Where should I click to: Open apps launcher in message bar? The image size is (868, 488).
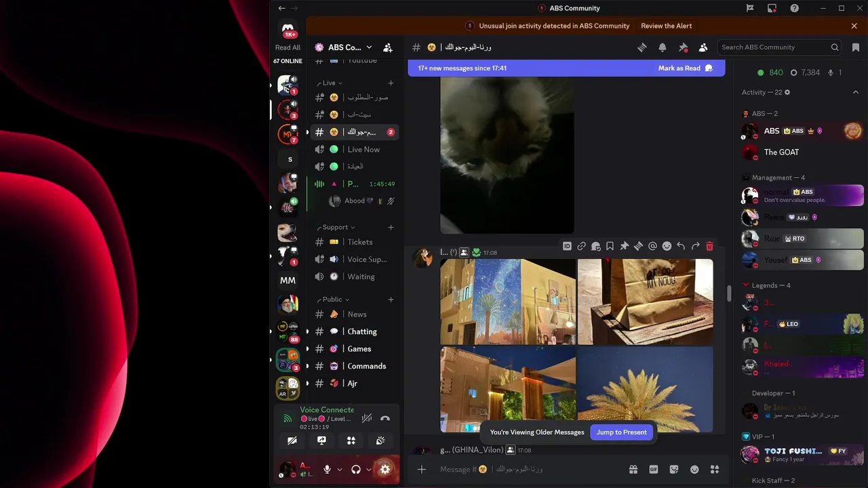point(715,469)
